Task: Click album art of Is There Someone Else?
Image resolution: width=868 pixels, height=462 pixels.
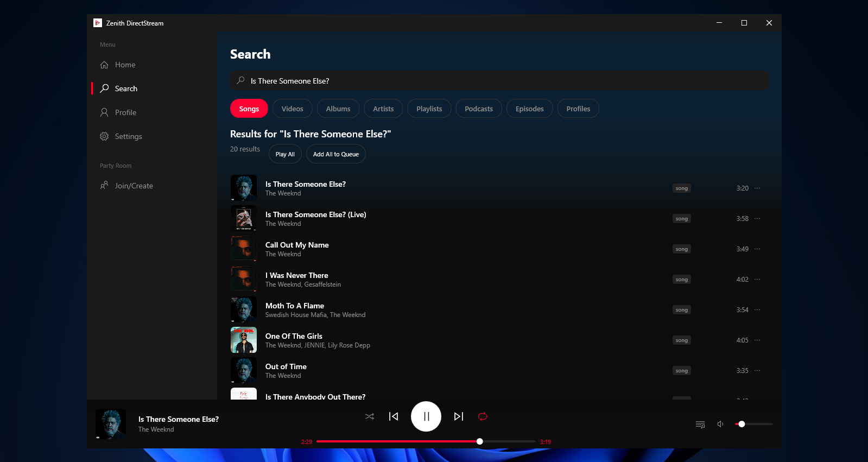Action: [x=244, y=188]
